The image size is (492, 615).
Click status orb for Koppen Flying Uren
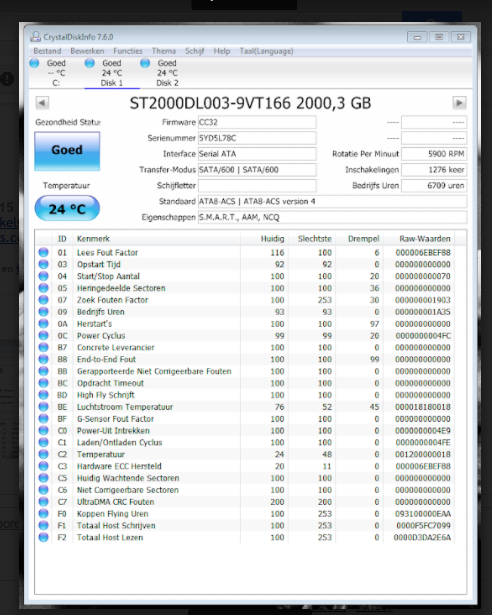pos(44,513)
